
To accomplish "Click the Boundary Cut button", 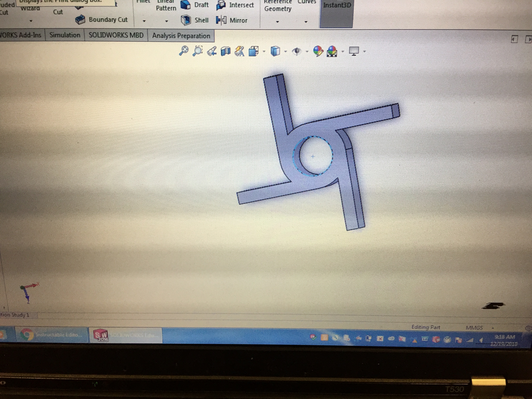I will click(x=102, y=20).
